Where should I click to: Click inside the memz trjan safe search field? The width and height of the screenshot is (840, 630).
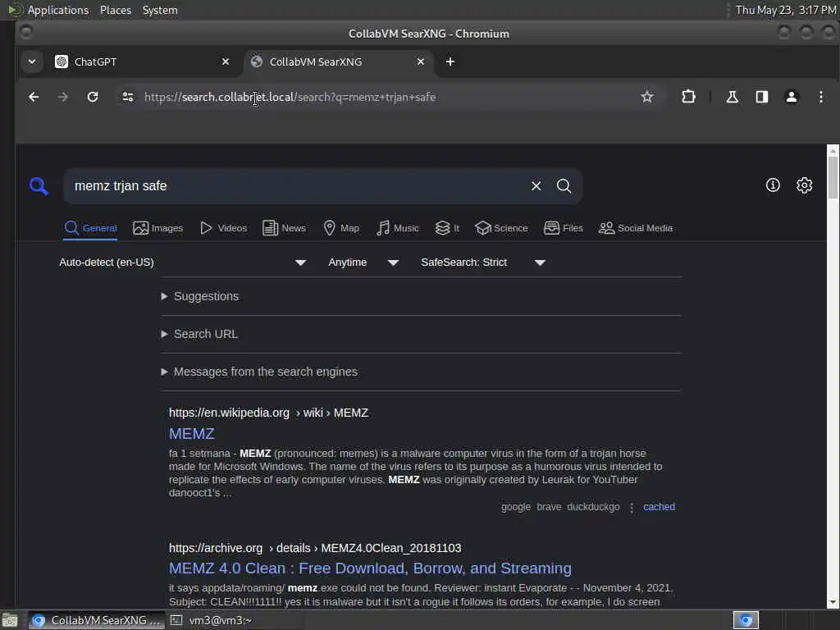click(x=297, y=186)
